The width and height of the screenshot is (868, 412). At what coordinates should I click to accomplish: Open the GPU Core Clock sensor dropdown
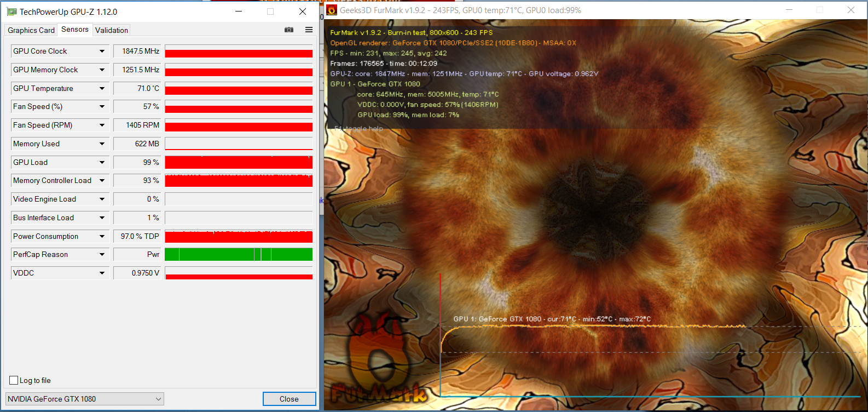coord(102,51)
